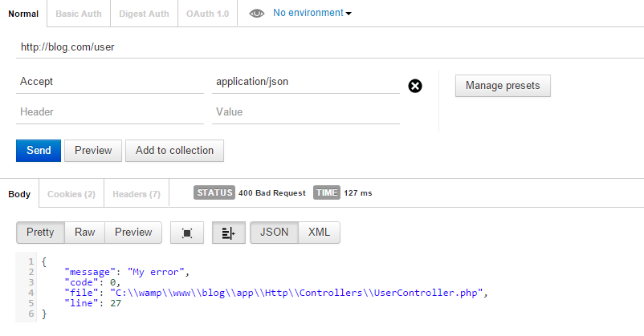Click the environment quick-look eye icon
The height and width of the screenshot is (336, 644).
click(257, 14)
